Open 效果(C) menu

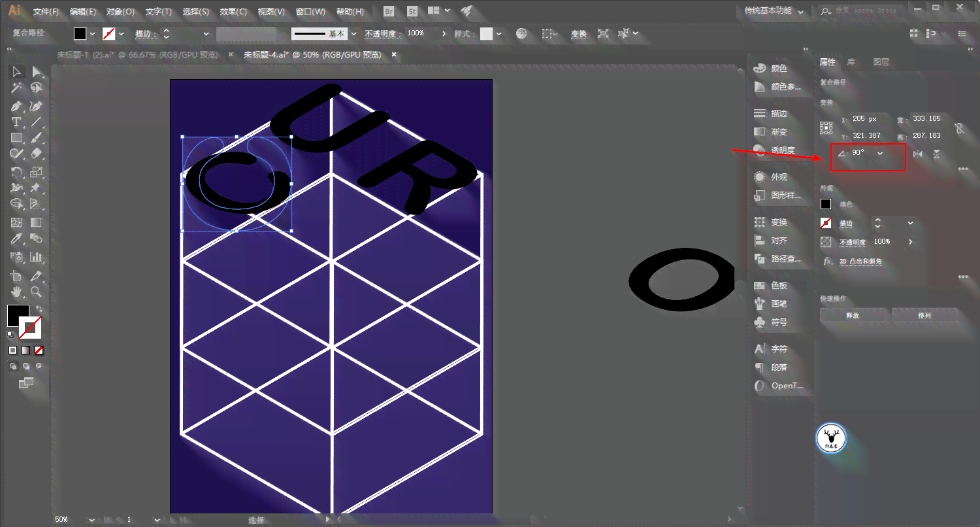pyautogui.click(x=233, y=12)
